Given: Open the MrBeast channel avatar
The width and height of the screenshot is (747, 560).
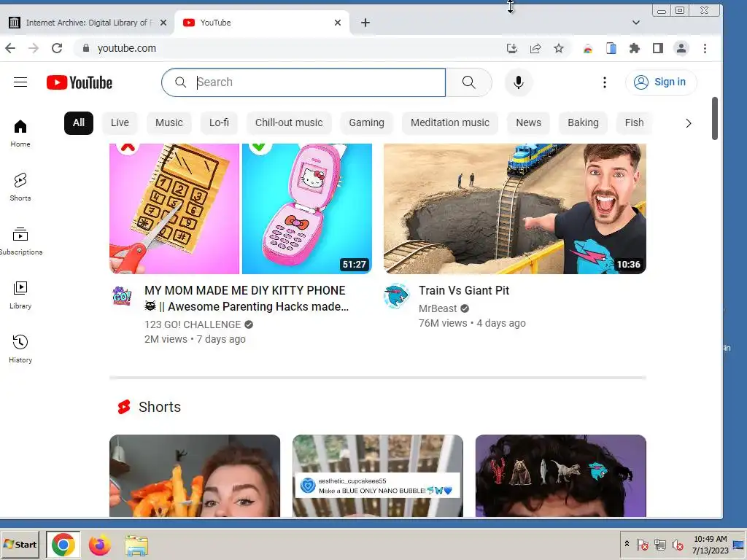Looking at the screenshot, I should point(396,296).
